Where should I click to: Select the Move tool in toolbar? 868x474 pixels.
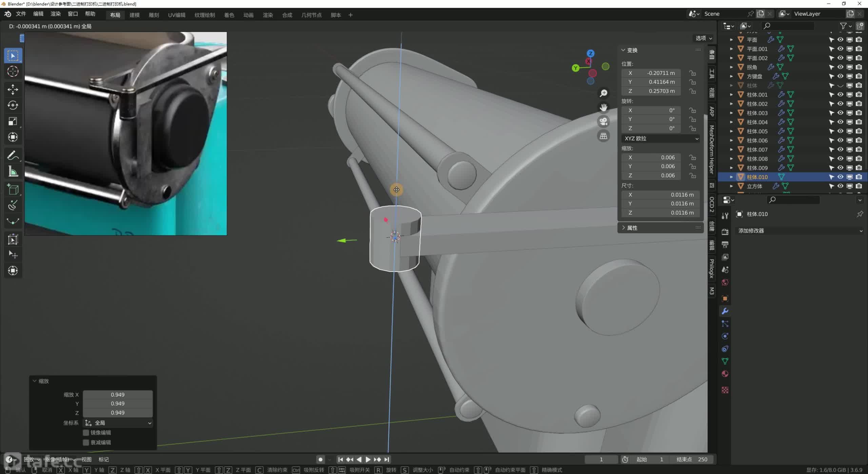point(13,89)
